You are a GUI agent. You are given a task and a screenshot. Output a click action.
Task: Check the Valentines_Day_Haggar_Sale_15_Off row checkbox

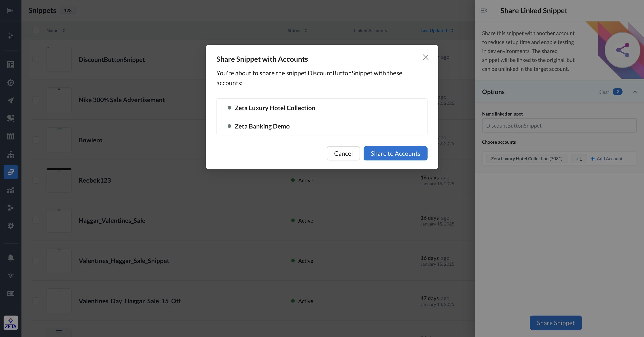click(x=36, y=301)
